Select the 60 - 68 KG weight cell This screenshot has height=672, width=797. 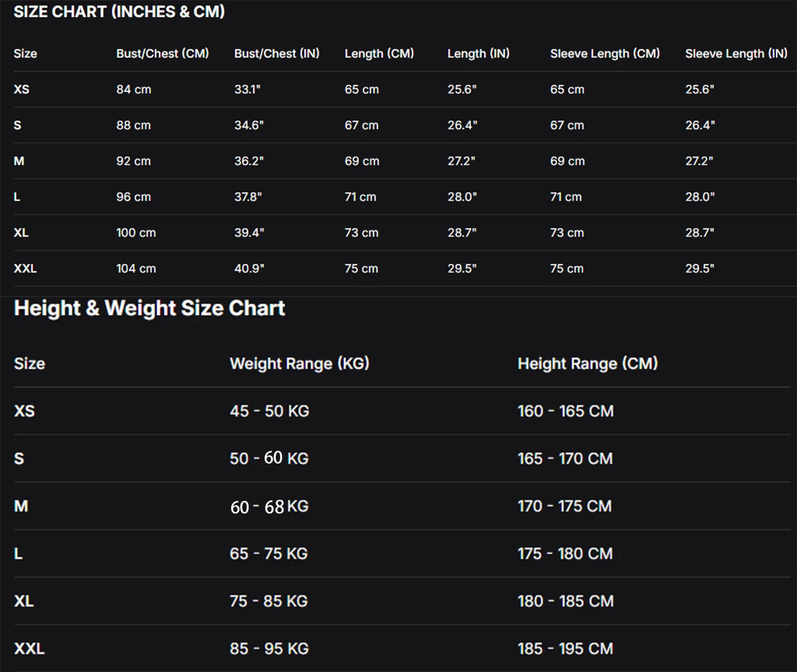point(269,506)
